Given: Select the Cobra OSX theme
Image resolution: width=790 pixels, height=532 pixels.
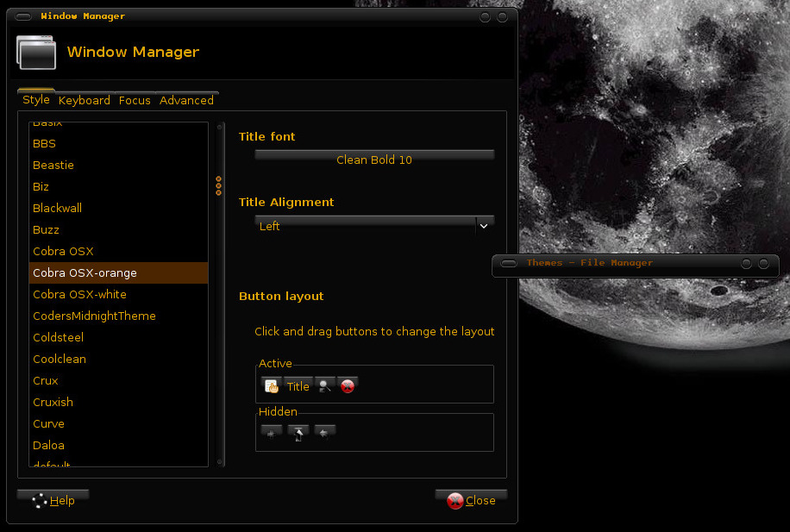Looking at the screenshot, I should [118, 252].
